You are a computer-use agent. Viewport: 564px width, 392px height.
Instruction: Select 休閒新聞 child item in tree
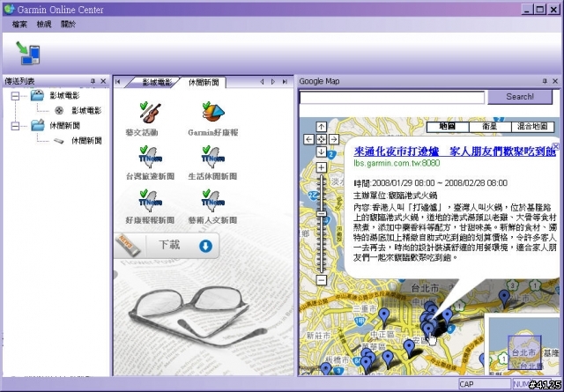[x=86, y=141]
